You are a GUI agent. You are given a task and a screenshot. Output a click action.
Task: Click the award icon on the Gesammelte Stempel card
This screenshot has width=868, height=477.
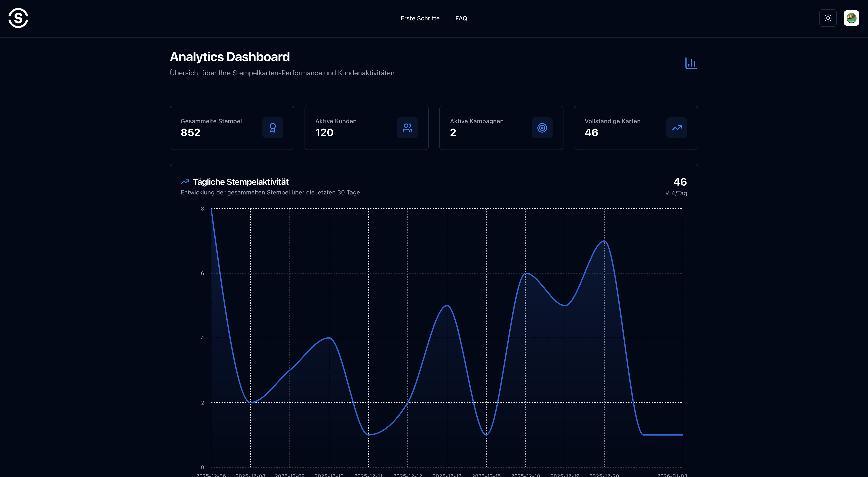[x=273, y=128]
